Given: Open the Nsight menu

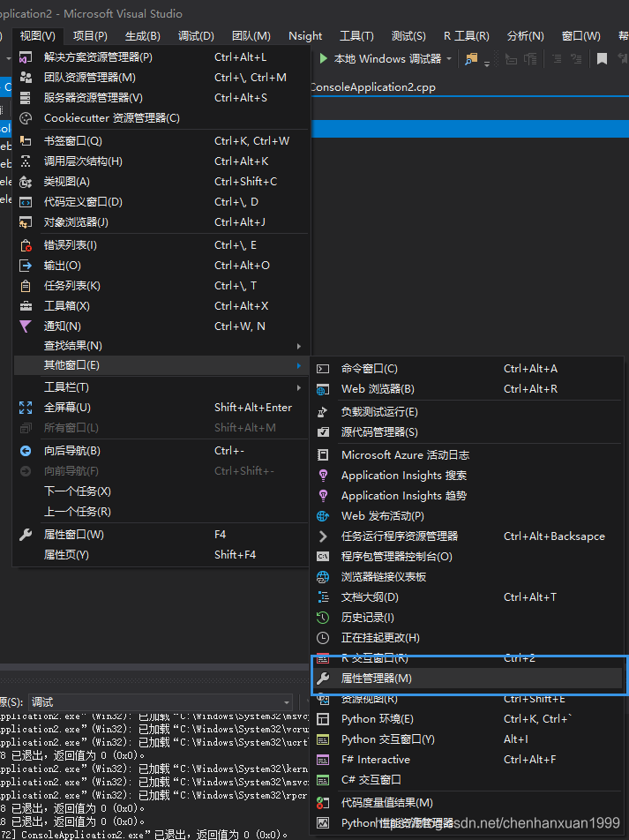Looking at the screenshot, I should (x=305, y=36).
